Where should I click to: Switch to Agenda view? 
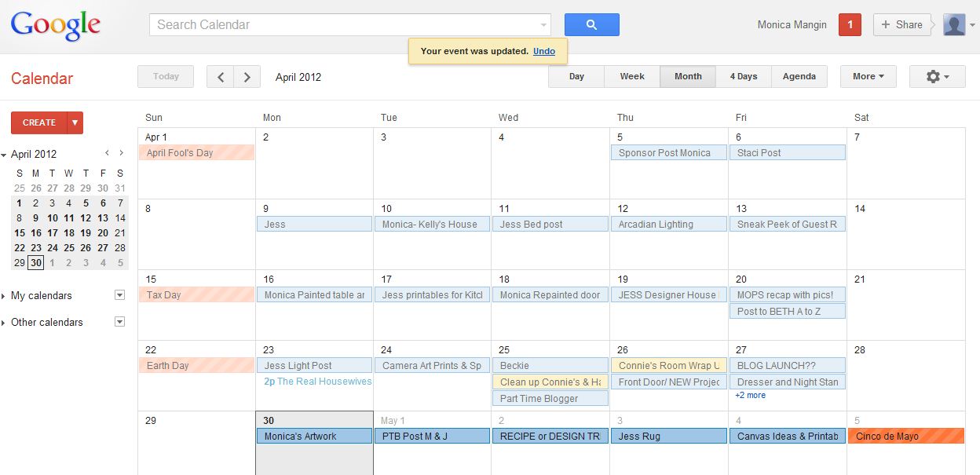799,77
